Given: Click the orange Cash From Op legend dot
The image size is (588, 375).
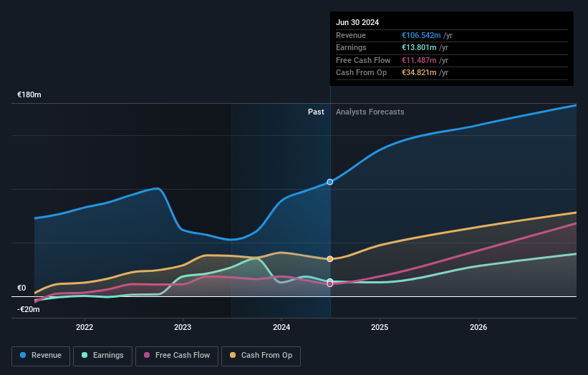Looking at the screenshot, I should pyautogui.click(x=233, y=355).
